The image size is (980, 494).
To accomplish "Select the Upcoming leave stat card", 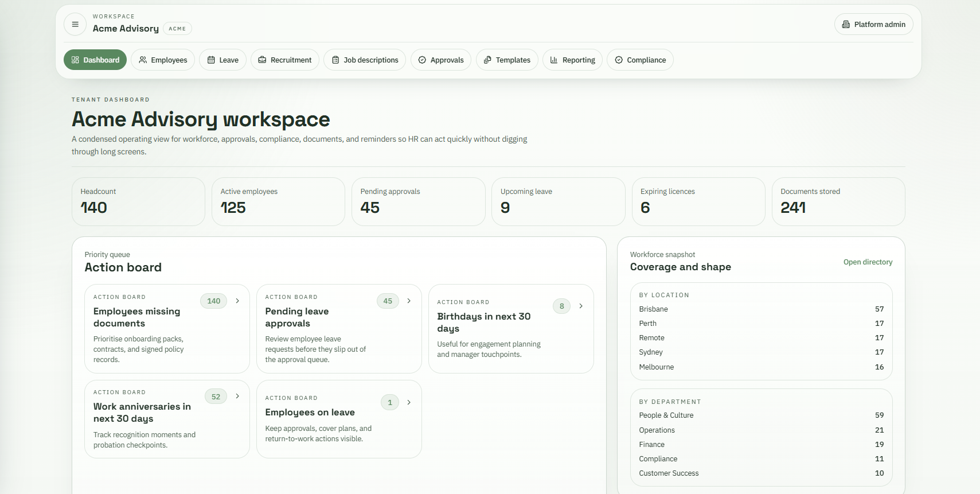I will 558,201.
